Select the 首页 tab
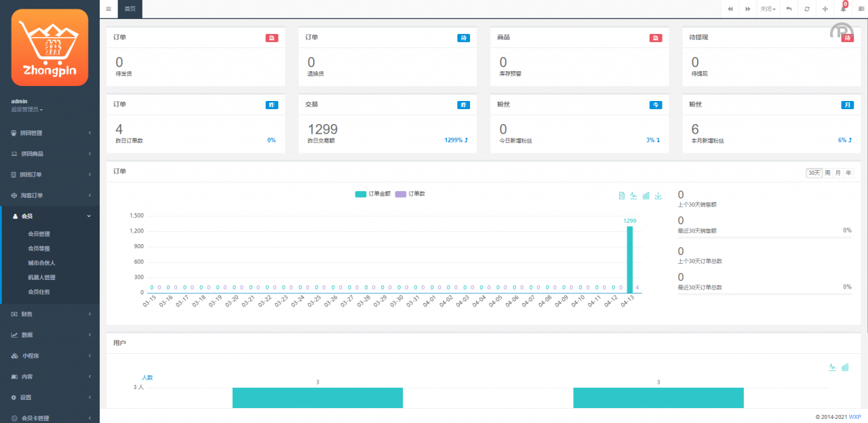 pyautogui.click(x=130, y=9)
